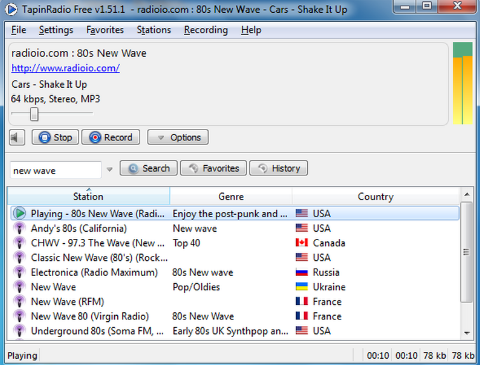Click antenna icon beside Andy's 80s (California)
The height and width of the screenshot is (365, 480).
point(19,228)
